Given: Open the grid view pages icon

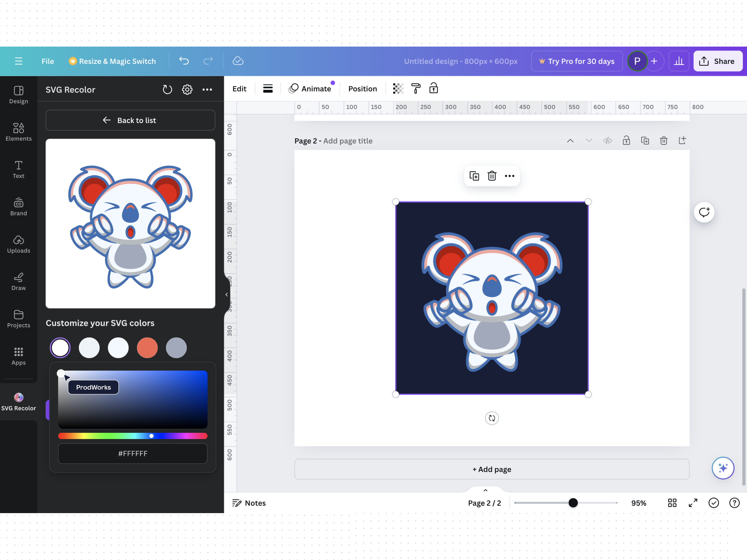Looking at the screenshot, I should tap(672, 503).
